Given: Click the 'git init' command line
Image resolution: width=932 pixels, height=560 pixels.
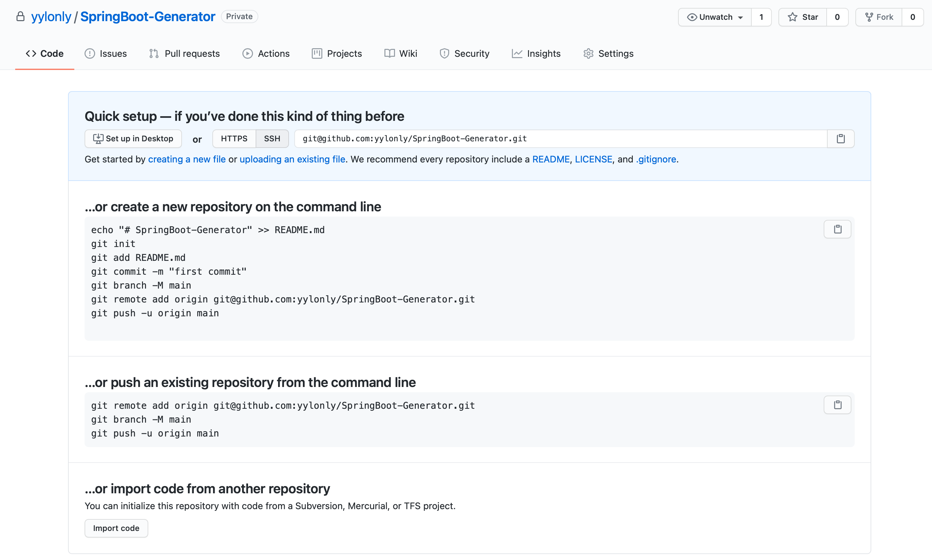Looking at the screenshot, I should [113, 244].
